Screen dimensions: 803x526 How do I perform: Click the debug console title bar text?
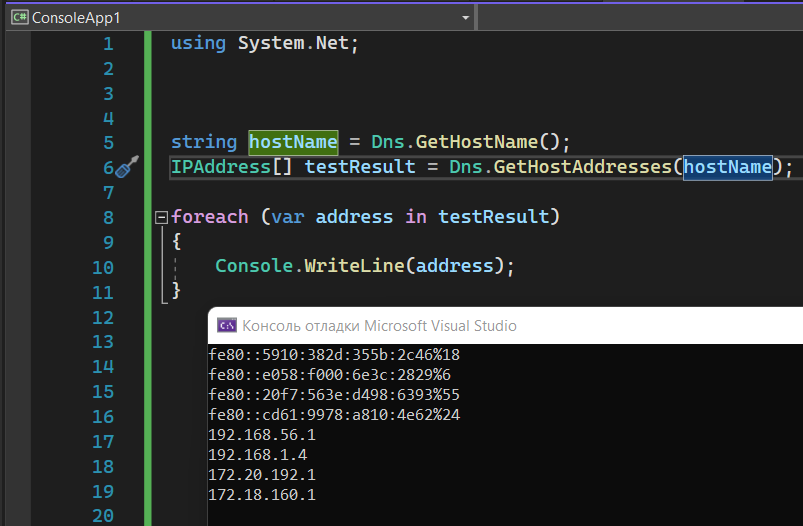(379, 326)
